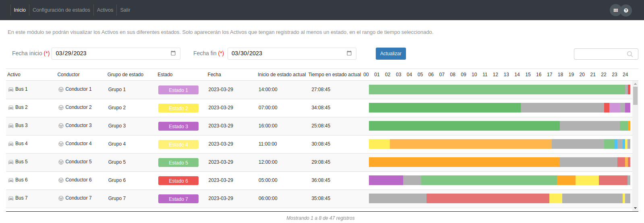Click the Estado 6 red badge

pyautogui.click(x=178, y=181)
